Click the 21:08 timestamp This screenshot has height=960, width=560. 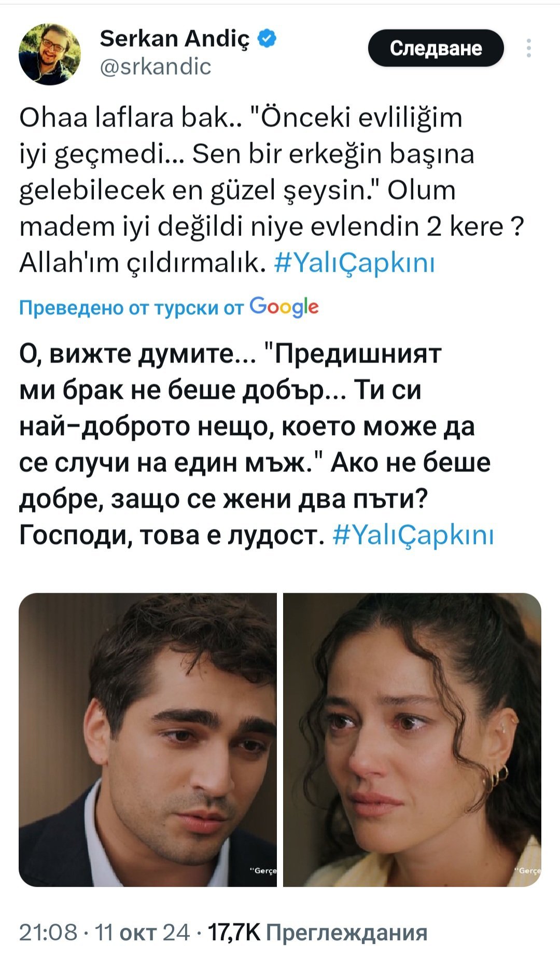click(48, 932)
